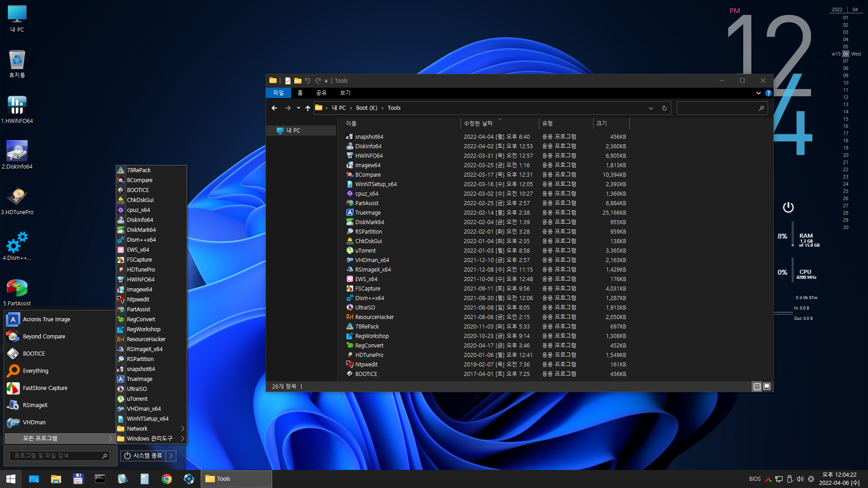Viewport: 868px width, 488px height.
Task: Launch 2.DiskInfo64 desktop shortcut
Action: pyautogui.click(x=17, y=155)
